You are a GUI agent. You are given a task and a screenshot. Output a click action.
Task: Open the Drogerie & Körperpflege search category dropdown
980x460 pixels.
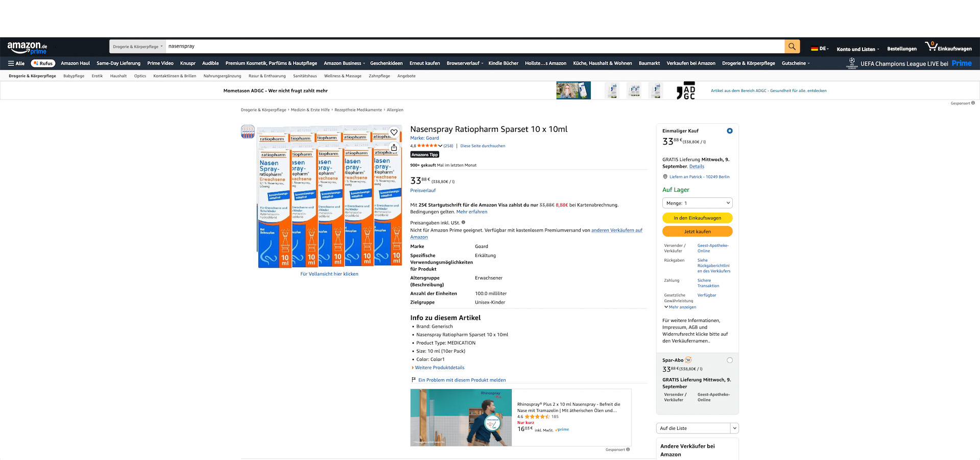[137, 47]
